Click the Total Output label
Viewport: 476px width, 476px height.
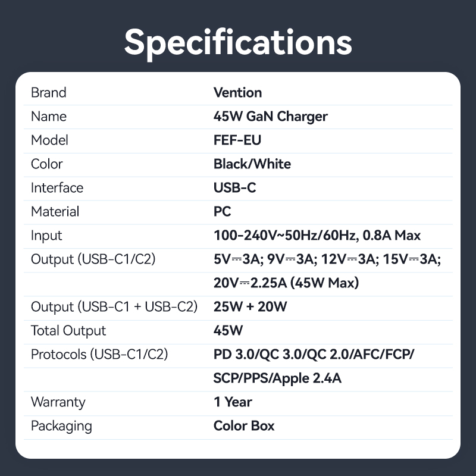coord(68,331)
